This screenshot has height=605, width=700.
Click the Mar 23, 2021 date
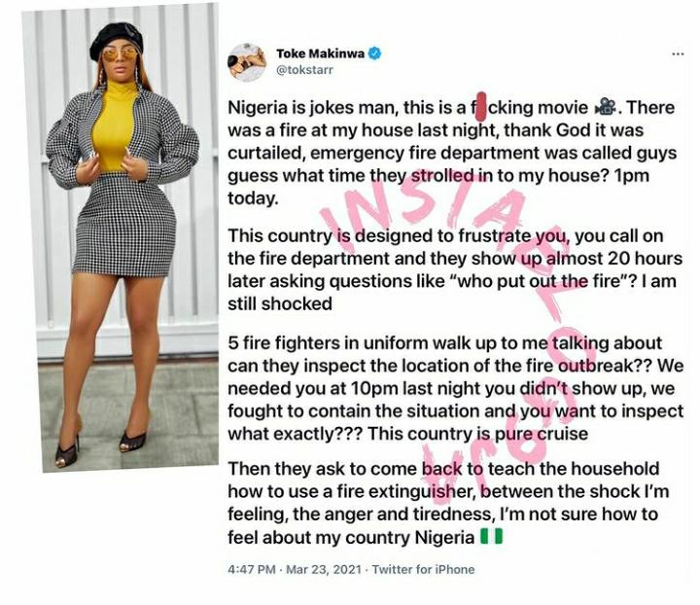tap(323, 569)
